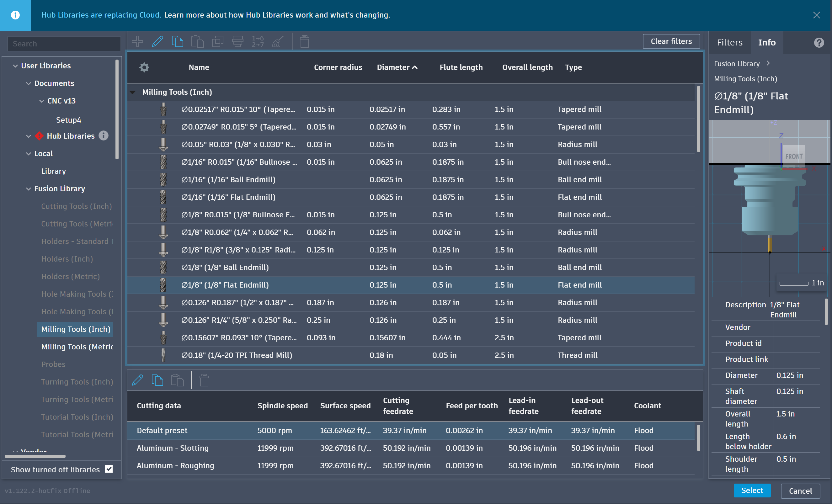Toggle Show turned off libraries checkbox

(109, 469)
